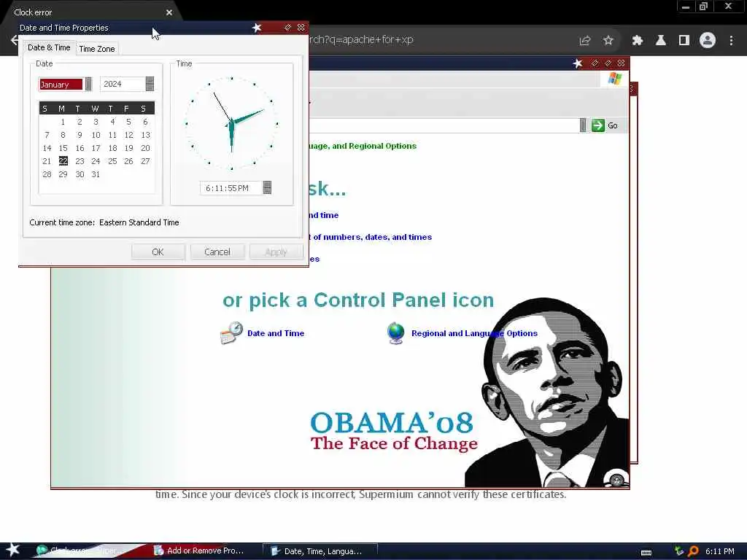Expand the January month dropdown
Image resolution: width=747 pixels, height=560 pixels.
point(88,85)
